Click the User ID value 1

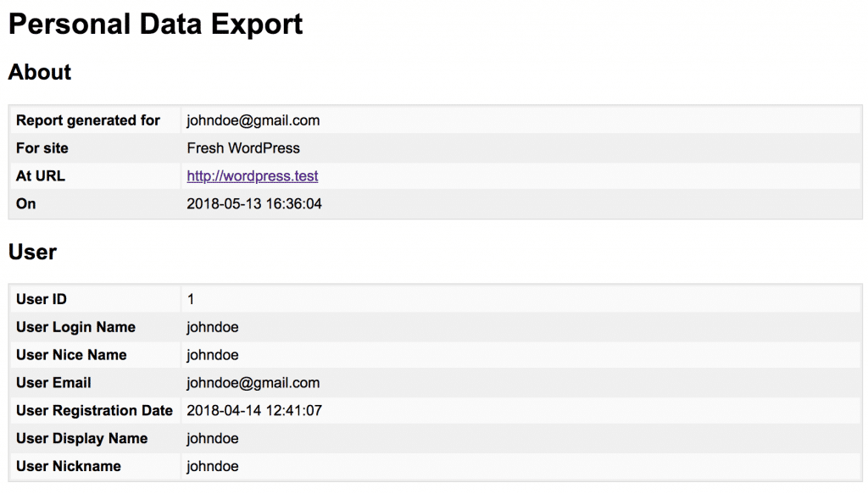(191, 299)
